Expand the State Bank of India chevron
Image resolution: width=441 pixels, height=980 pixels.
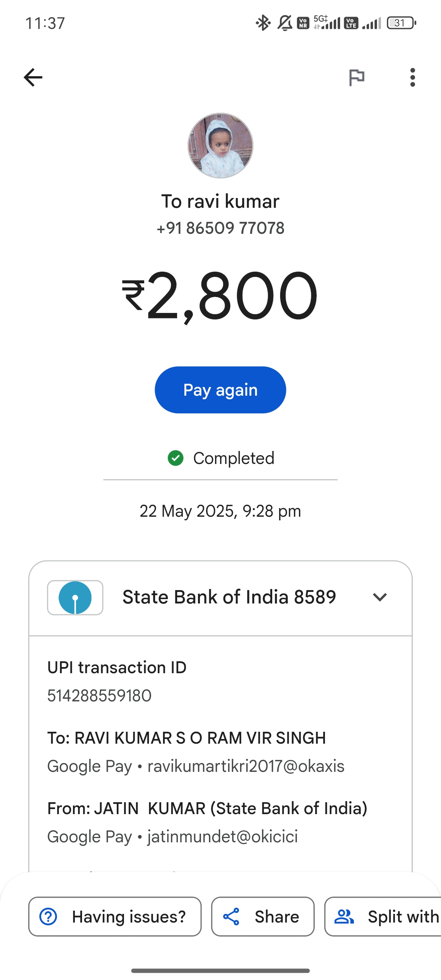coord(379,597)
